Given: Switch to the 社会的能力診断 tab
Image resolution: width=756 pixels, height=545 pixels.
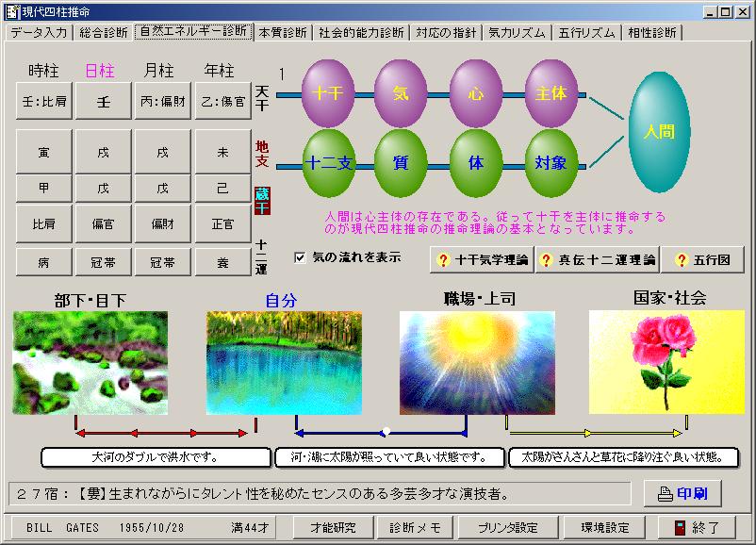Looking at the screenshot, I should click(x=361, y=32).
